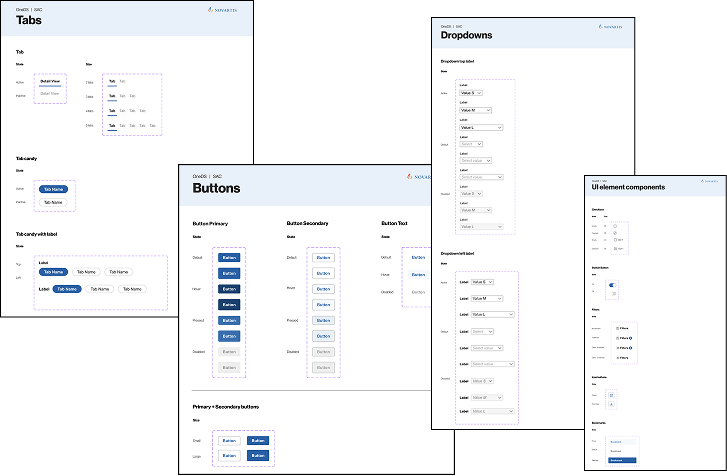Select the inactive Tab in the two-tab row
This screenshot has width=727, height=476.
tap(122, 81)
